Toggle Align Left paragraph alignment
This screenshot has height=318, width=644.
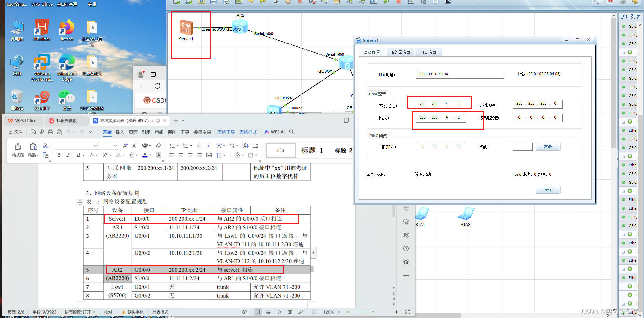coord(171,155)
